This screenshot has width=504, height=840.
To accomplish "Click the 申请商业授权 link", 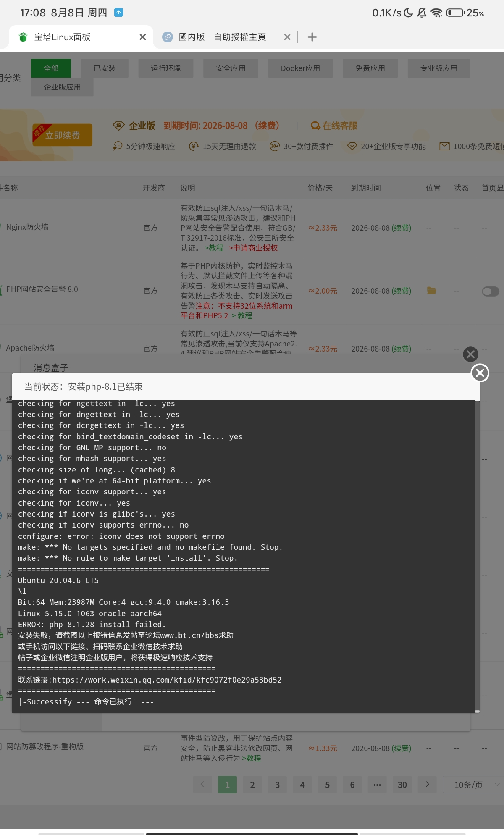I will (x=253, y=248).
